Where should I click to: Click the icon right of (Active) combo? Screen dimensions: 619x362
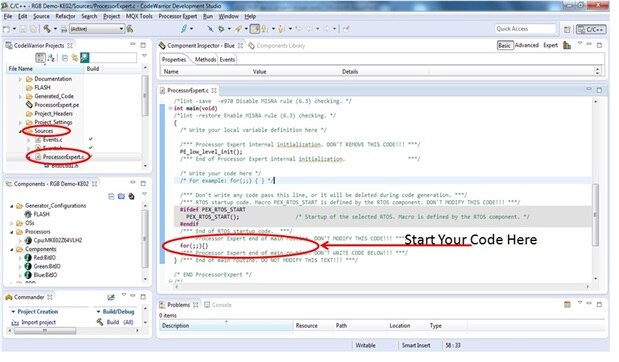(130, 28)
